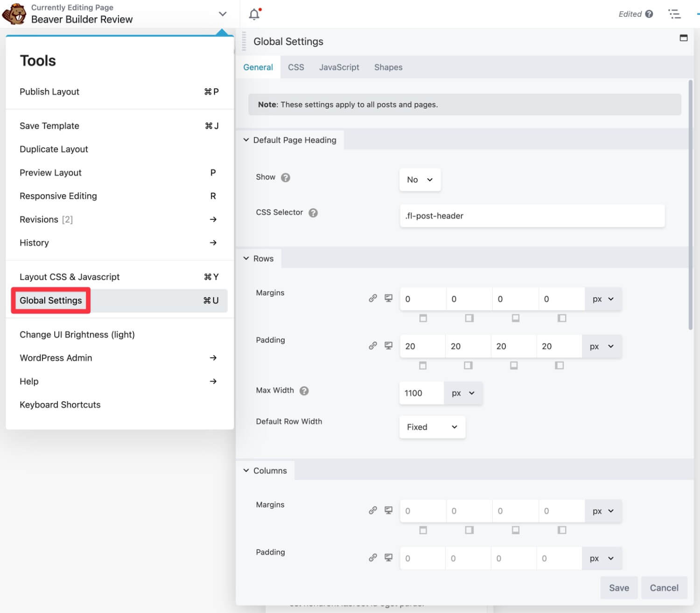700x613 pixels.
Task: Open Columns Padding px unit dropdown
Action: pos(602,558)
